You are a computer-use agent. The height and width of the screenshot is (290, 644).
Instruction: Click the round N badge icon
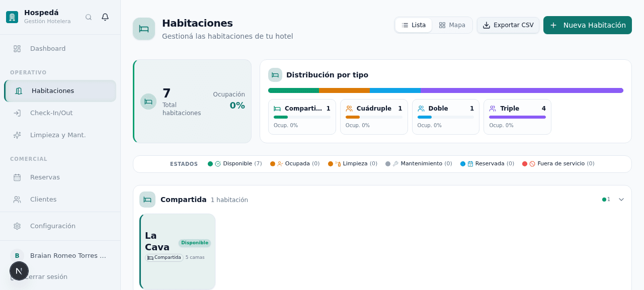click(19, 271)
